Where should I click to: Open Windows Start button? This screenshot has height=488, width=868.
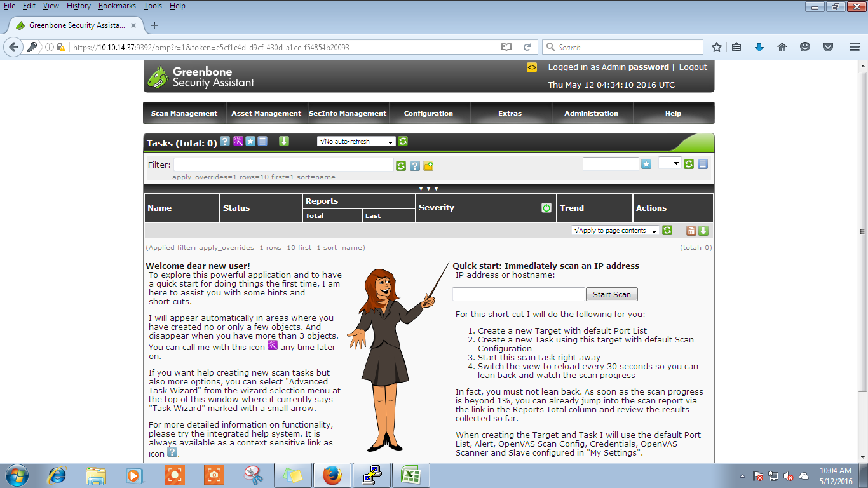coord(17,475)
